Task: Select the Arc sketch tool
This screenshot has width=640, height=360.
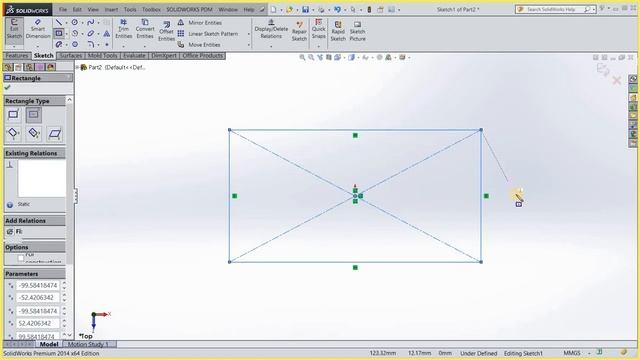Action: pyautogui.click(x=75, y=33)
